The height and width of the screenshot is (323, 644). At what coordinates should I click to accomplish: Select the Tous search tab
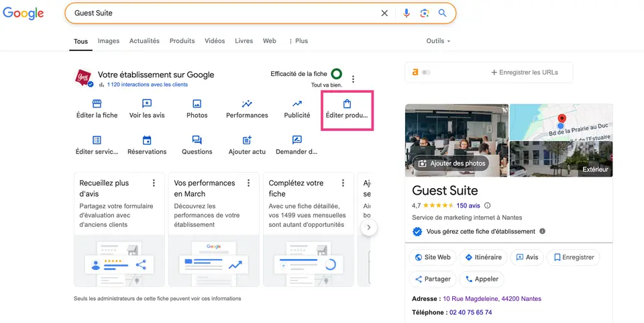[x=81, y=42]
